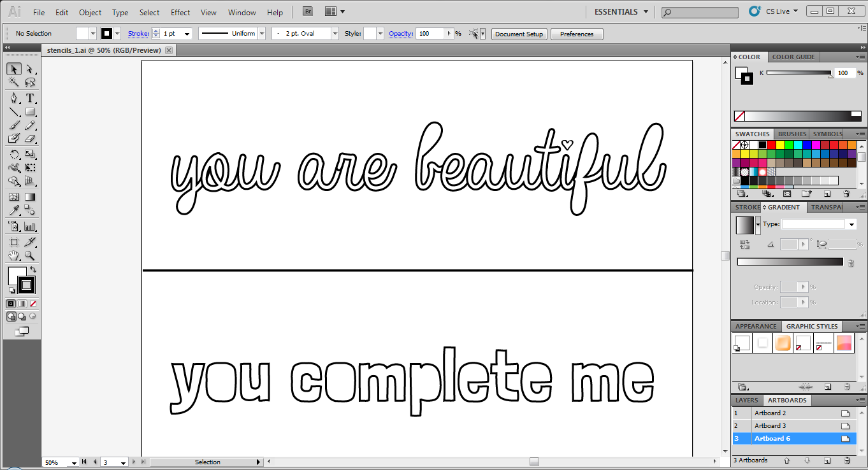Select the Lasso tool
The width and height of the screenshot is (868, 470).
tap(30, 83)
